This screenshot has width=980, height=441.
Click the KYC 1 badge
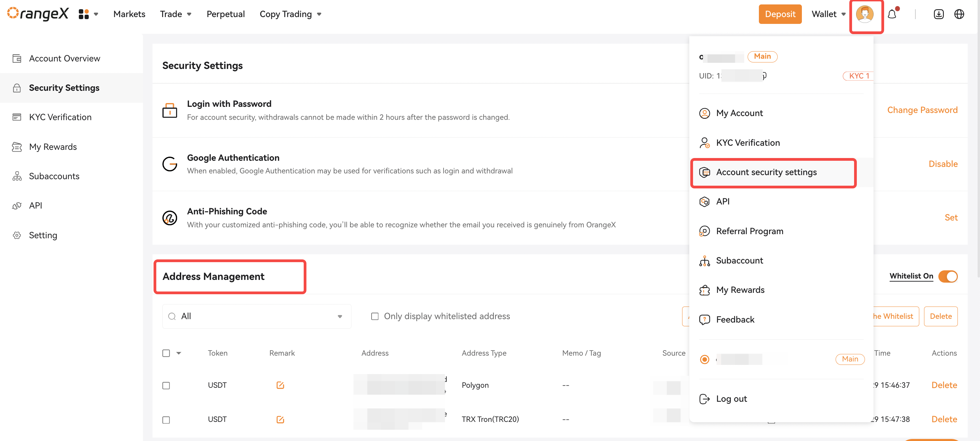pos(859,76)
